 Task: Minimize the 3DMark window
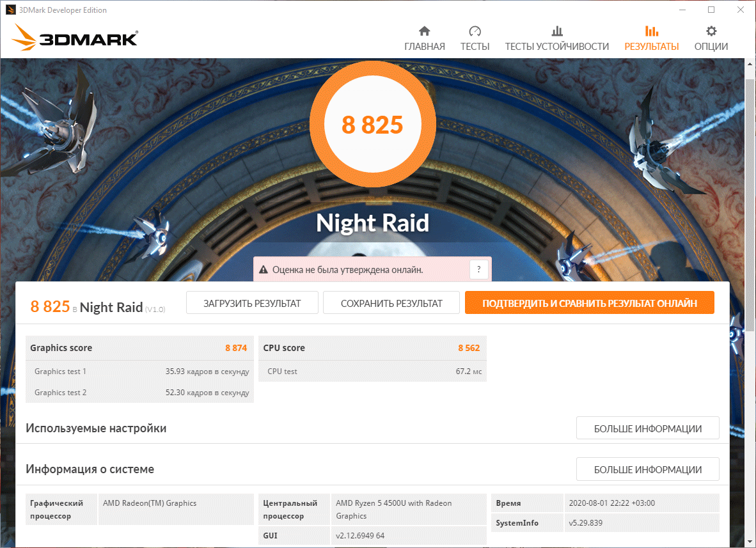(x=682, y=10)
